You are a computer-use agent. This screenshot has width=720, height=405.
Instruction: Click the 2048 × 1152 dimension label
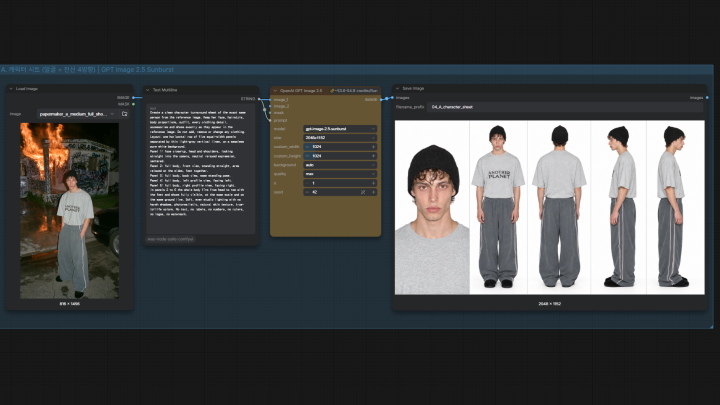click(x=550, y=304)
